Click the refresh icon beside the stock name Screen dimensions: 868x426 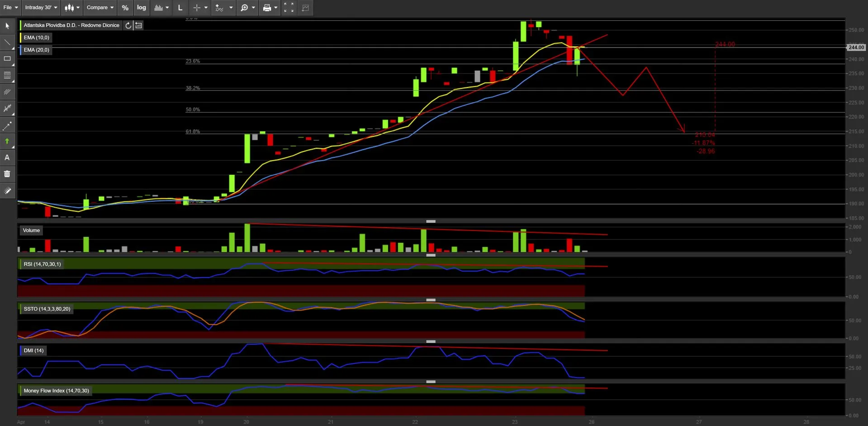128,25
